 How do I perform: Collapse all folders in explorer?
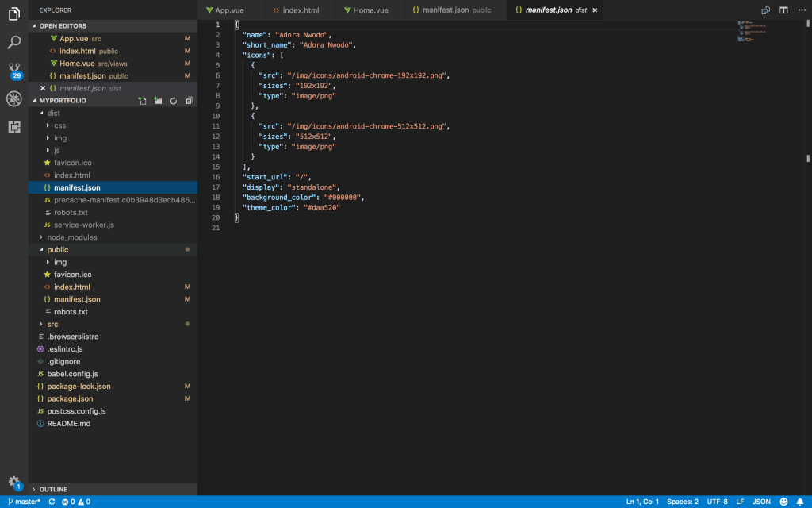189,101
